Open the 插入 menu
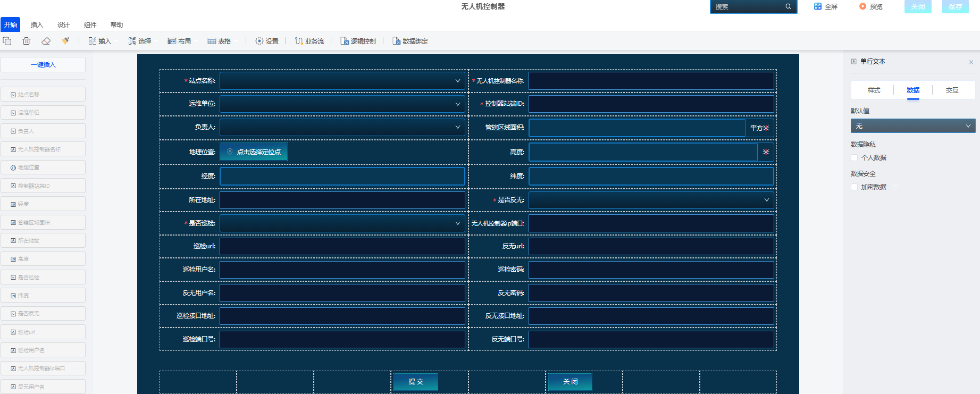980x394 pixels. 37,24
